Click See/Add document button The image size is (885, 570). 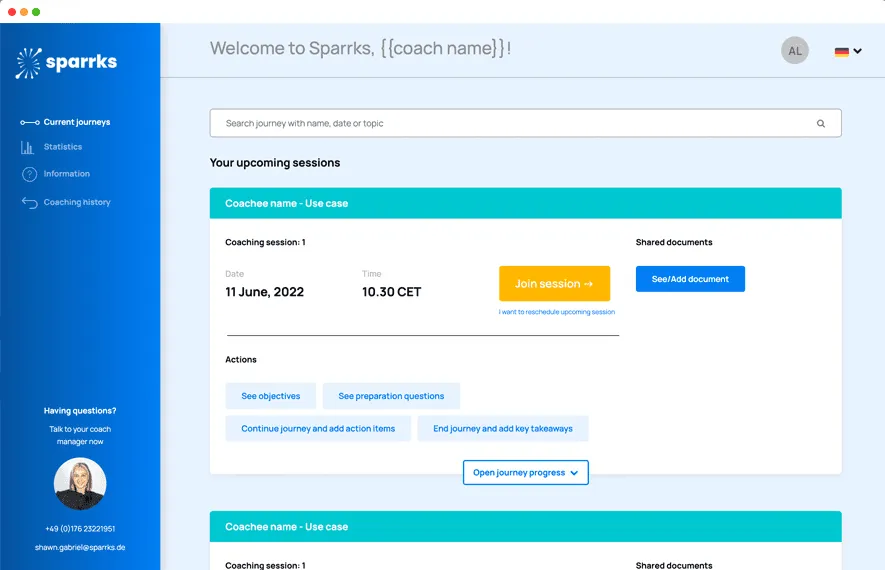(x=690, y=279)
